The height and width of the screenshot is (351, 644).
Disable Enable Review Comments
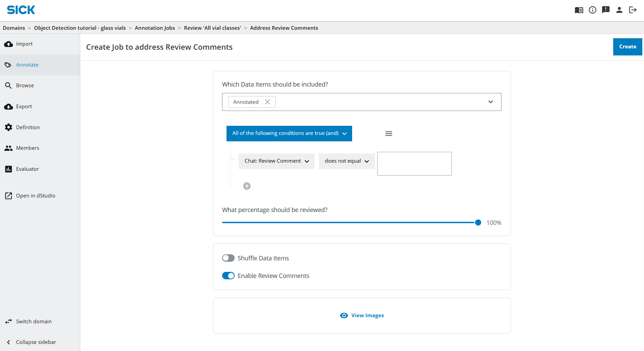coord(229,276)
